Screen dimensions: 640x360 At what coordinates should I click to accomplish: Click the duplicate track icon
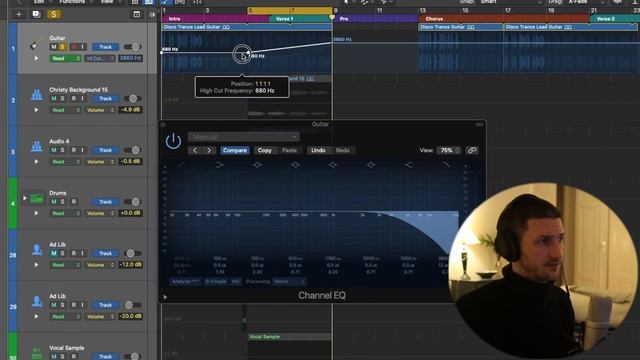point(36,14)
